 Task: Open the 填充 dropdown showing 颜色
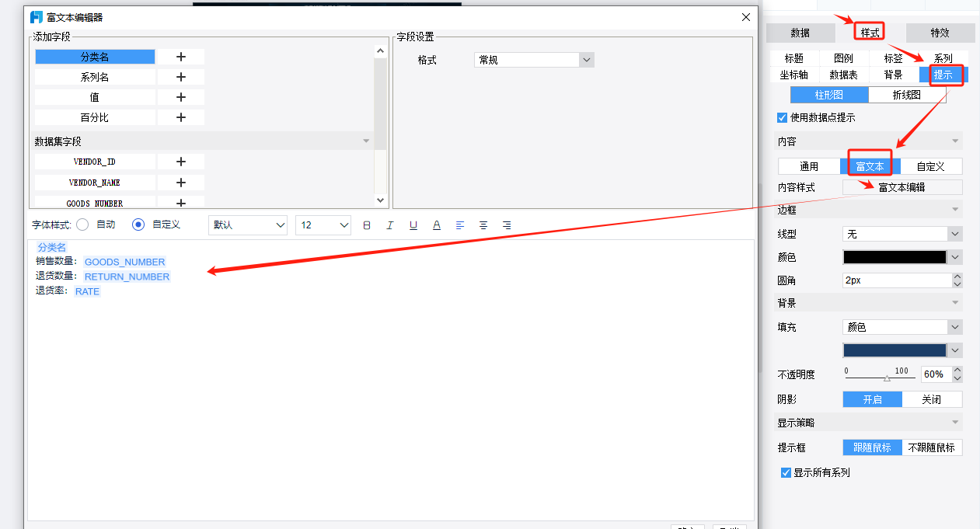pos(902,327)
